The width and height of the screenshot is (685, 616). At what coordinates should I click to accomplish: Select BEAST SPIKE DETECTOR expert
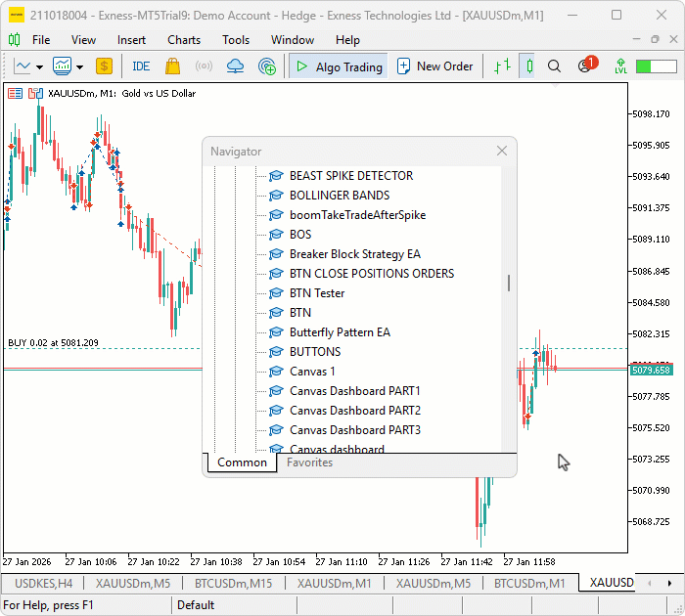click(x=351, y=176)
